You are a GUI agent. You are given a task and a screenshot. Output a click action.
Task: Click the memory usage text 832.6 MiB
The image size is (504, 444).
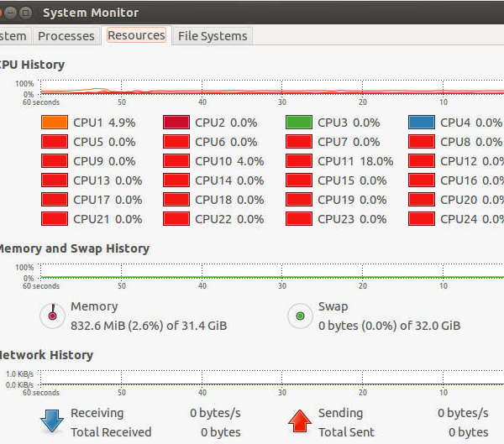[x=149, y=326]
